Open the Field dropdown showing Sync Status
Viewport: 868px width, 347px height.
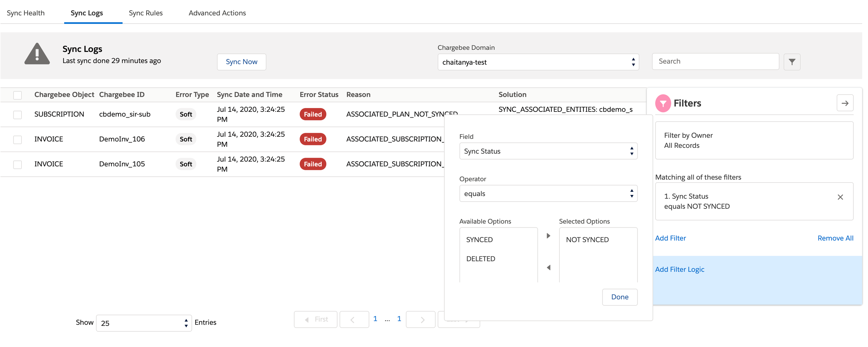coord(548,151)
